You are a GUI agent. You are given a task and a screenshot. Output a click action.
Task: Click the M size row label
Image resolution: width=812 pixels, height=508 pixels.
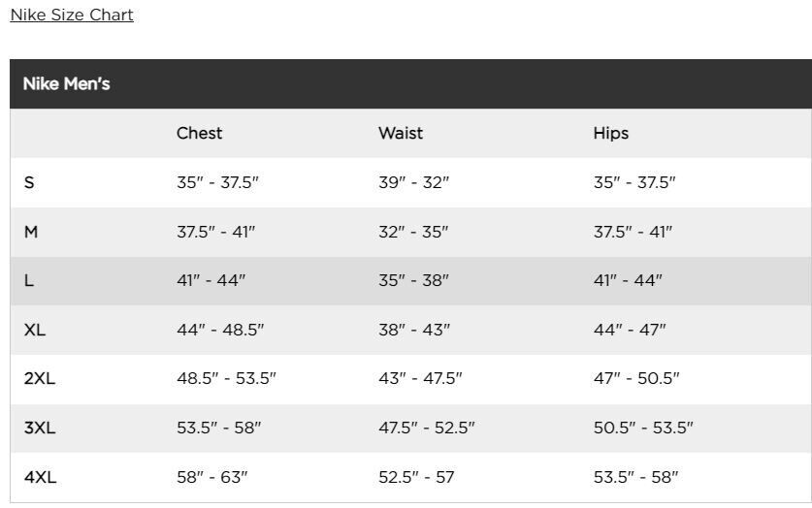point(31,232)
